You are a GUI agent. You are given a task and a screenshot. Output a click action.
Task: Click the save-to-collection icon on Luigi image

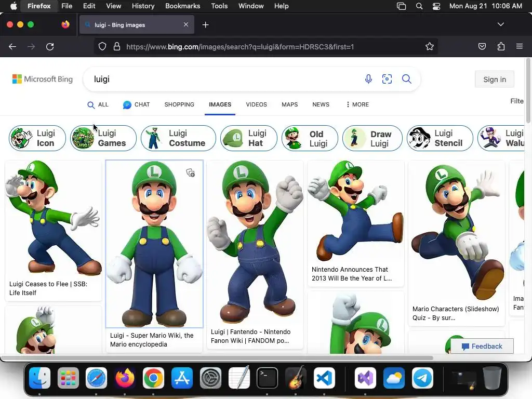pyautogui.click(x=191, y=172)
